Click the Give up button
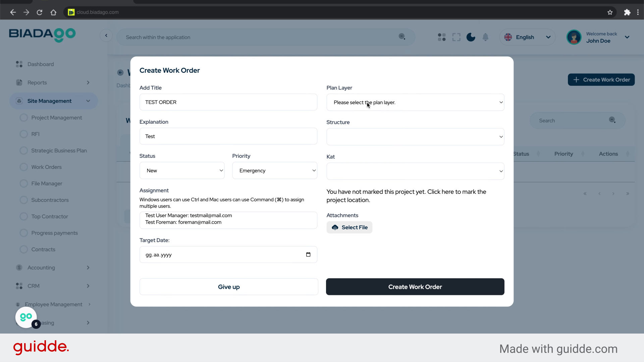This screenshot has width=644, height=362. click(228, 287)
